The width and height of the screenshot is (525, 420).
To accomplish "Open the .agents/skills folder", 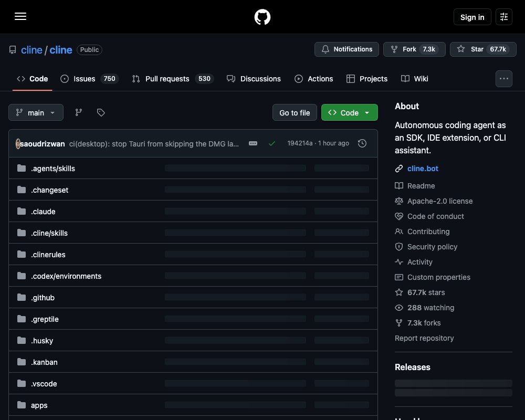I will 53,169.
